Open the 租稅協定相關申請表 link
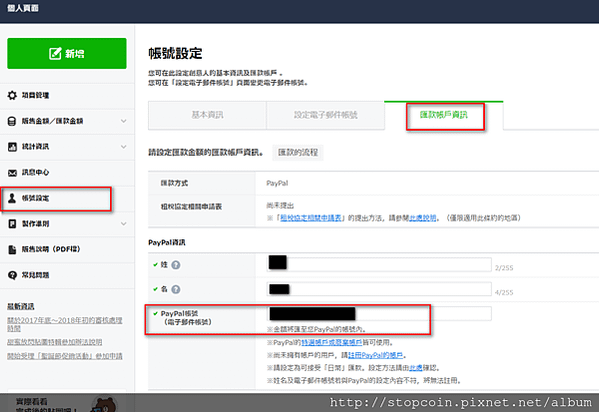 tap(311, 218)
